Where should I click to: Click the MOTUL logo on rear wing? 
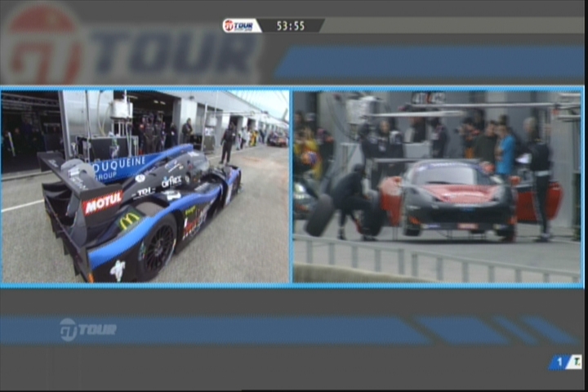103,203
